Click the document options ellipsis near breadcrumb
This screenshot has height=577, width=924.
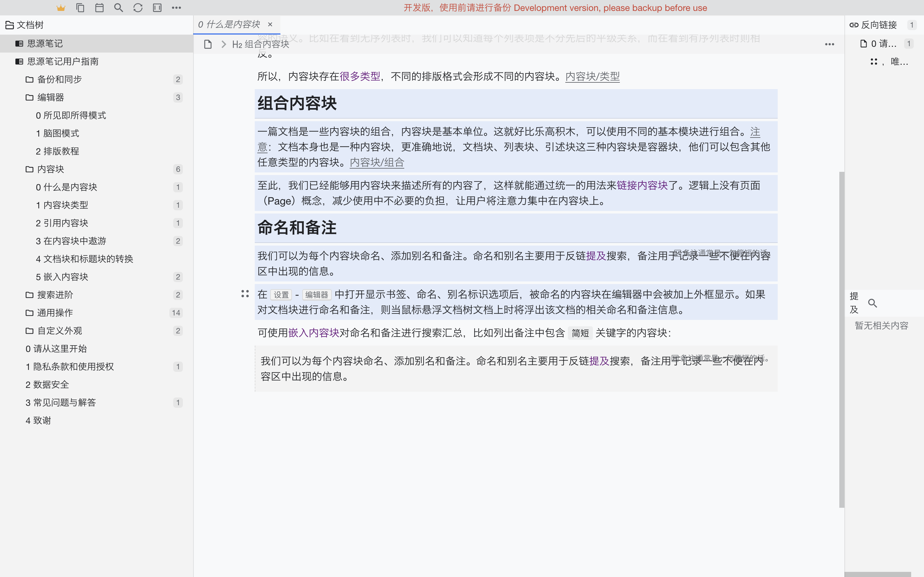[x=829, y=44]
